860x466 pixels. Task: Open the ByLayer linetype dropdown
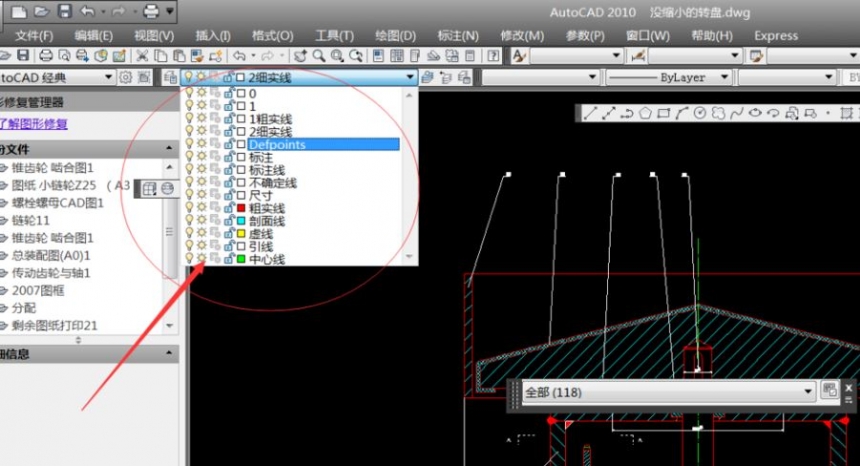point(725,78)
